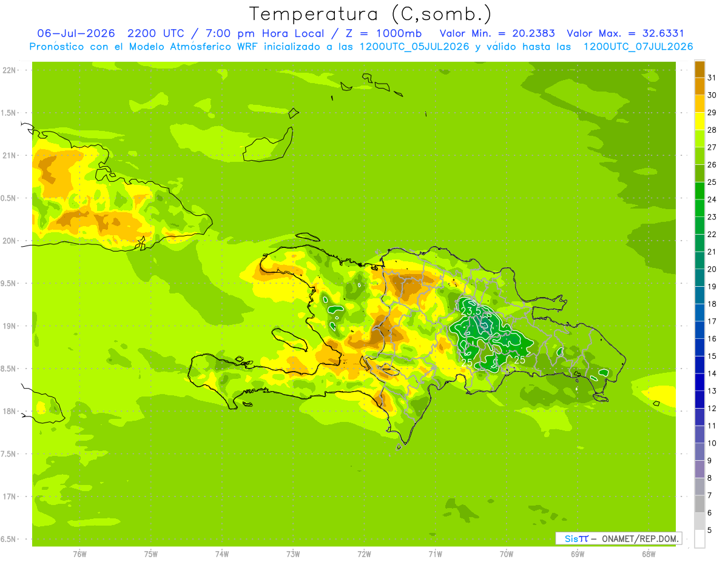
Task: Click the "1200UTC_07JUL2026" valid-until time text
Action: [638, 47]
